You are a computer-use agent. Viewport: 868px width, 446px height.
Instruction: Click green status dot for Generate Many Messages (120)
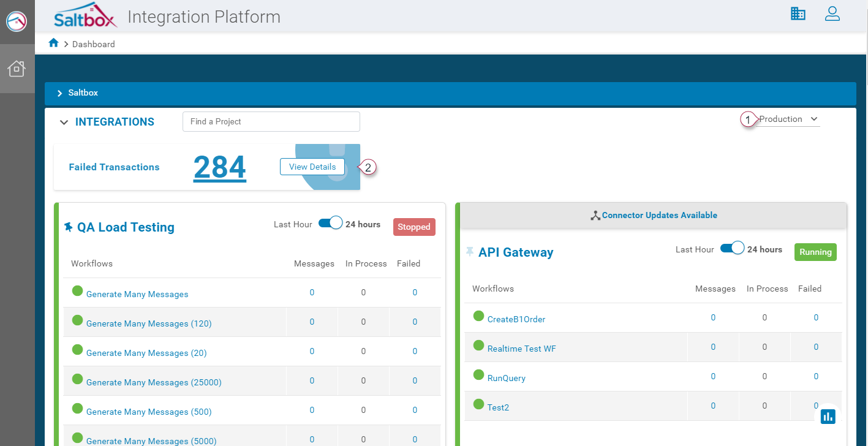(x=77, y=320)
